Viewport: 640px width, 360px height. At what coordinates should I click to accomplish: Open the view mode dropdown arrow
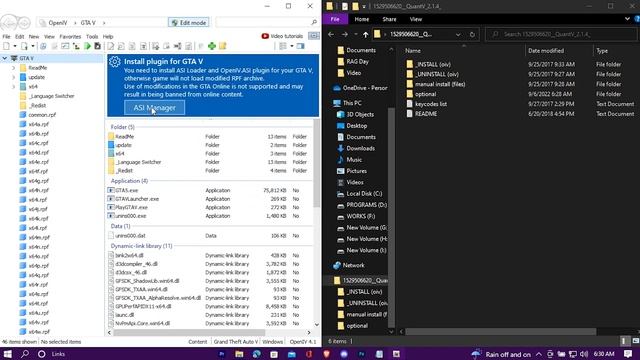291,46
